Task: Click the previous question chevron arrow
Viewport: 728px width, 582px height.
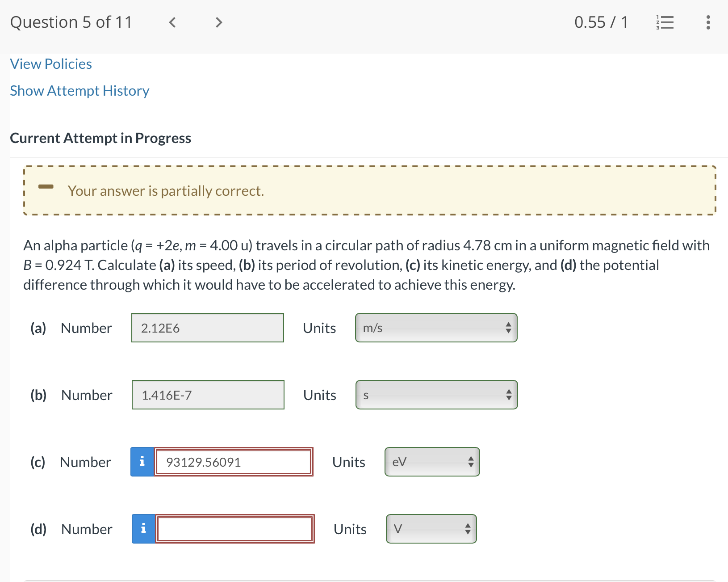Action: tap(172, 22)
